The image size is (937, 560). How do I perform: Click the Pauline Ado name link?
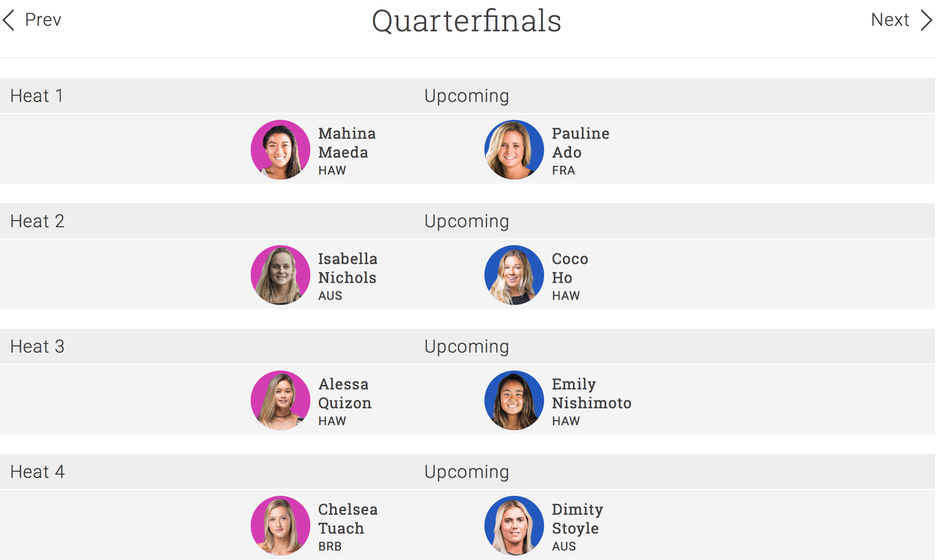point(580,143)
